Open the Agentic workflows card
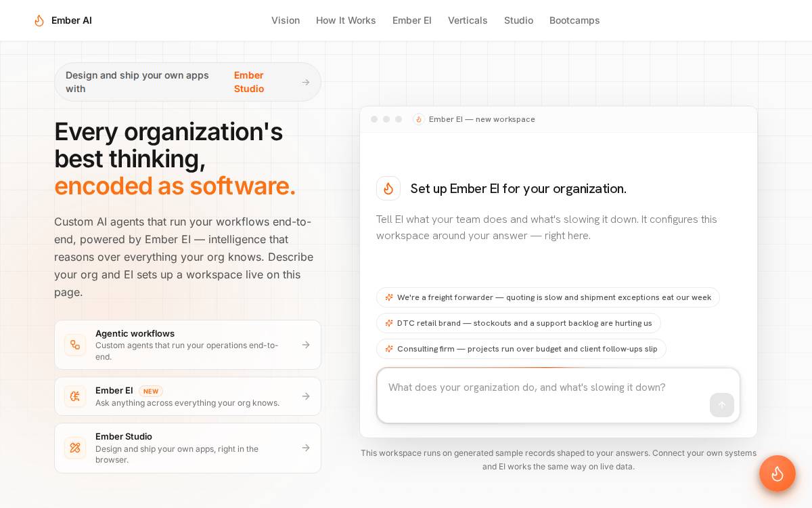Screen dimensions: 812x508 point(187,345)
